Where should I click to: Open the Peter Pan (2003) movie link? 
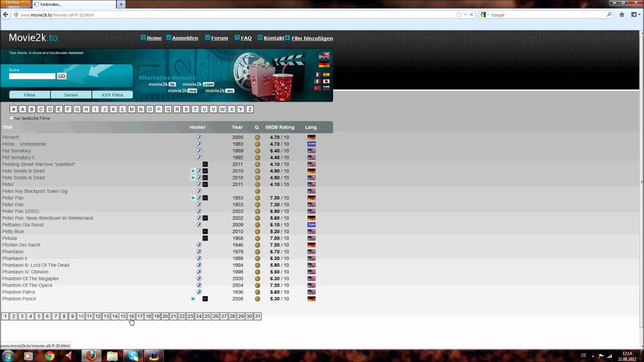click(x=21, y=211)
